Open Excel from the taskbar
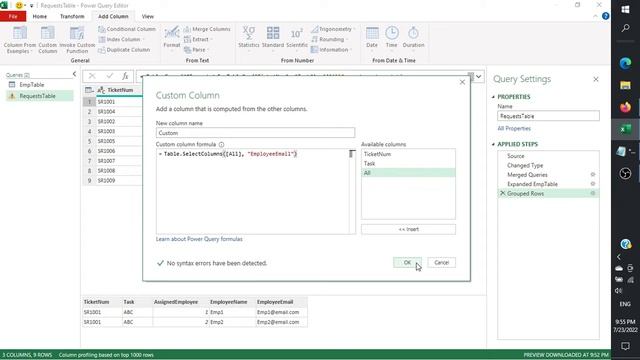The width and height of the screenshot is (640, 360). coord(625,129)
